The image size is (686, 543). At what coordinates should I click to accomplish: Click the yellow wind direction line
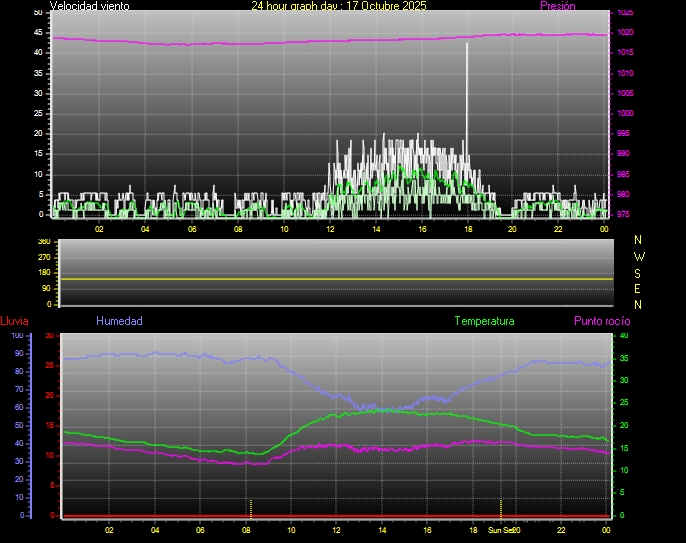pyautogui.click(x=336, y=279)
